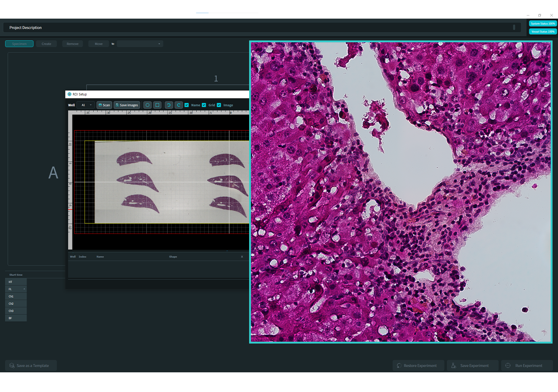This screenshot has width=558, height=392.
Task: Click the Shape column header
Action: [173, 257]
